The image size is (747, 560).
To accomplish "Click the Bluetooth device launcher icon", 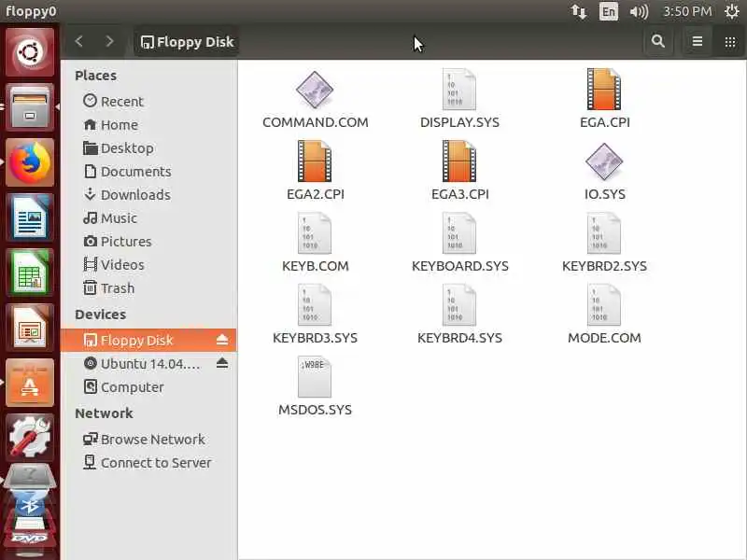I will pyautogui.click(x=30, y=506).
